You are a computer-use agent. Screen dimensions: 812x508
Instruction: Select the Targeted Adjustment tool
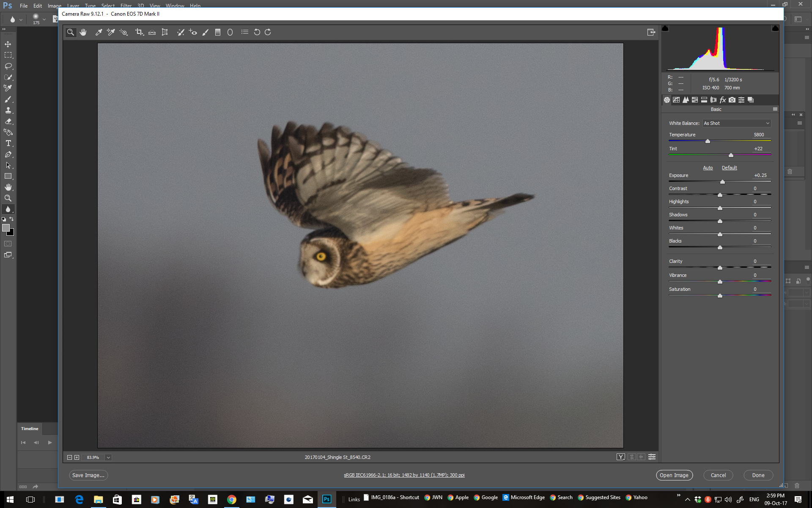(123, 32)
